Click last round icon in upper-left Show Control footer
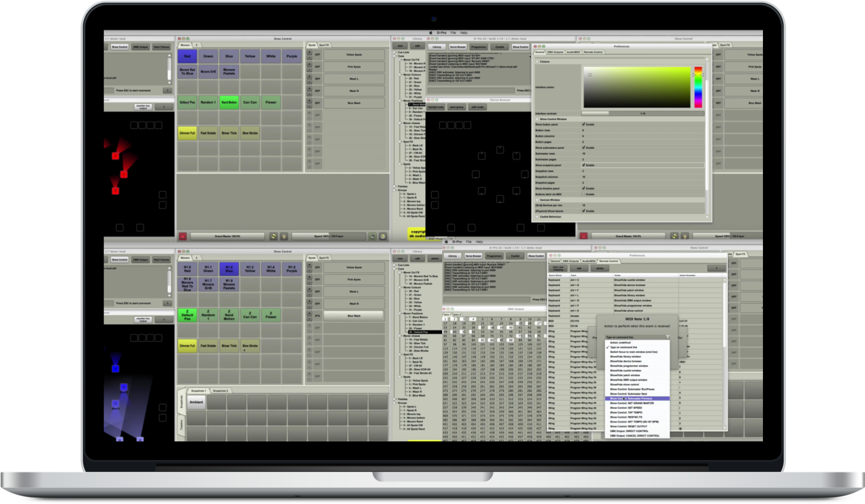 (383, 236)
